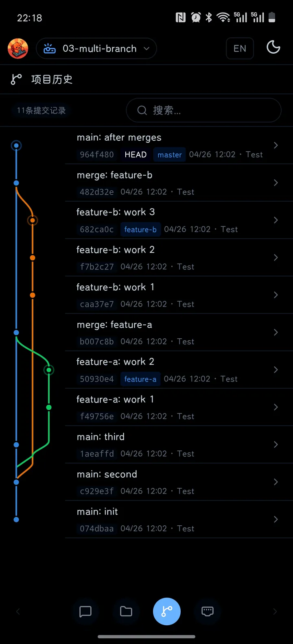Open the chat tab icon

click(85, 611)
